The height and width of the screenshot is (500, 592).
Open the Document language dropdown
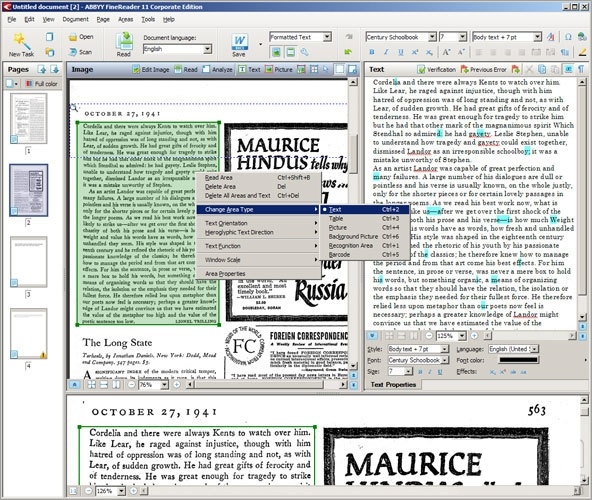point(207,49)
